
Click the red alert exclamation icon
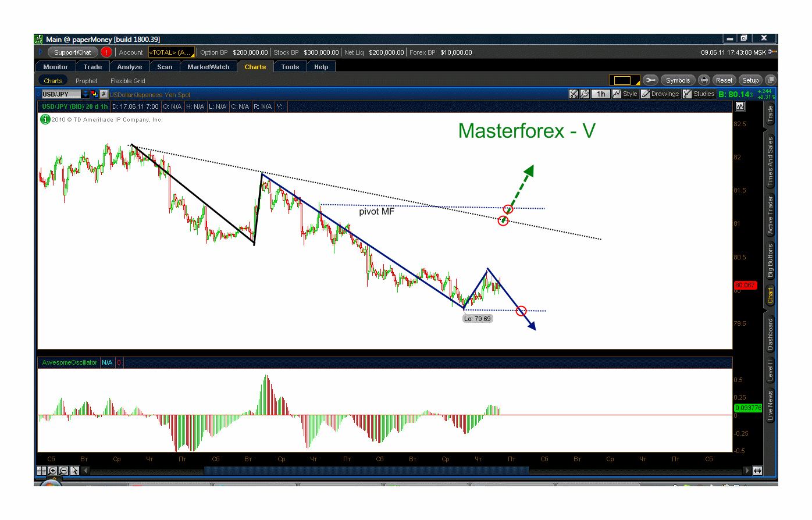point(106,52)
